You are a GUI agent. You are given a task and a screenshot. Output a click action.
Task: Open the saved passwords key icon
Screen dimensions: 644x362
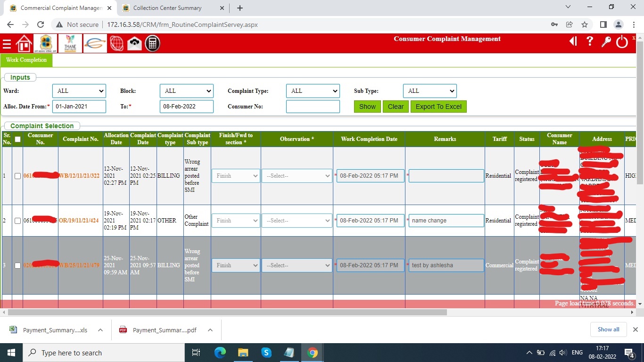[554, 25]
